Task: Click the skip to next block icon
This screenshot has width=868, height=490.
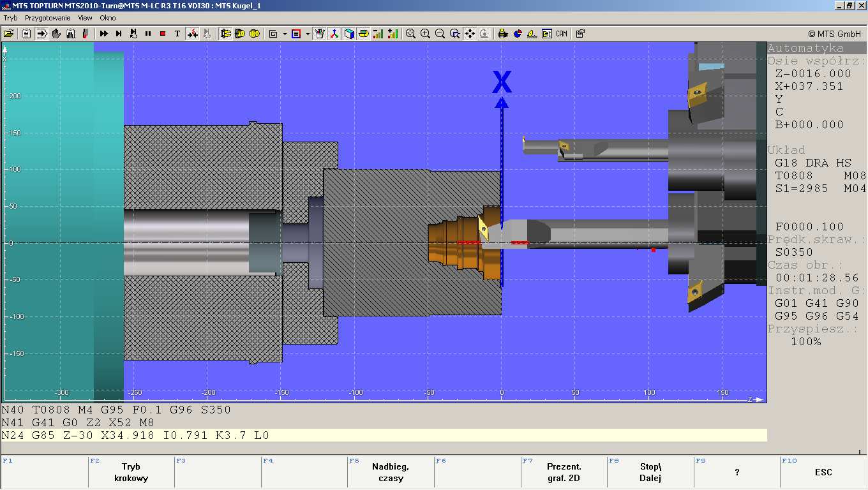Action: coord(119,33)
